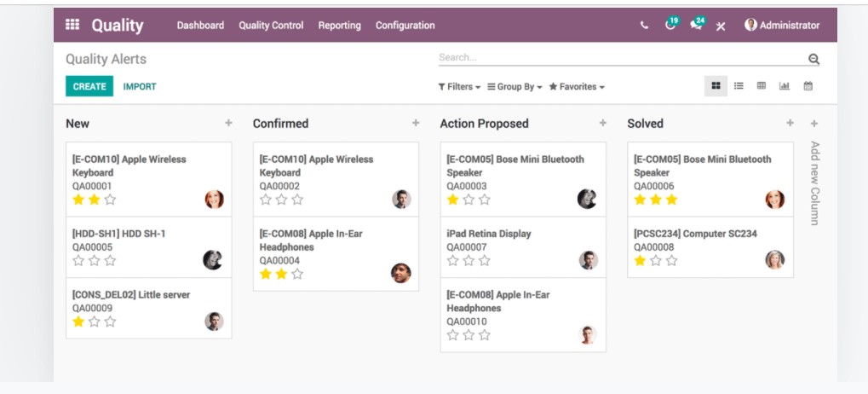Click the QA00006 reference text
This screenshot has width=868, height=394.
[653, 186]
